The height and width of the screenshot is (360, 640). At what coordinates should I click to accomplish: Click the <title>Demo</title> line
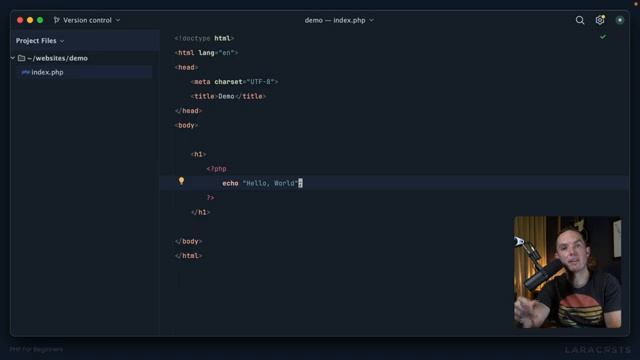pos(228,96)
